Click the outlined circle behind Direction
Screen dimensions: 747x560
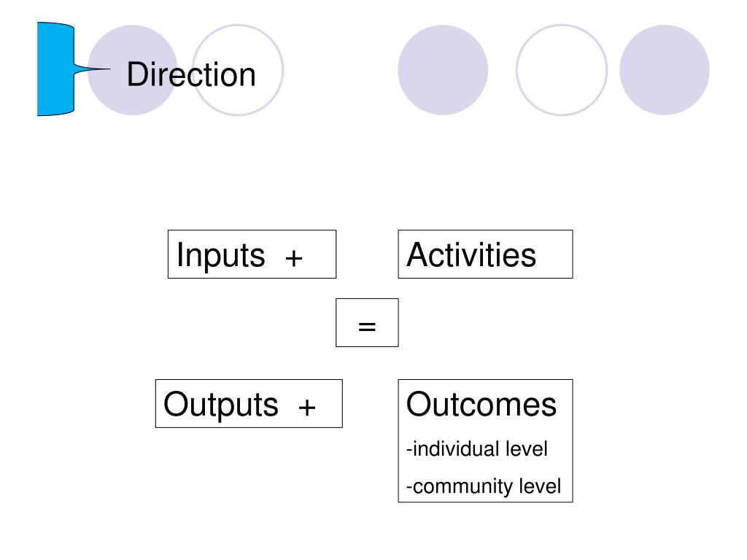click(238, 70)
